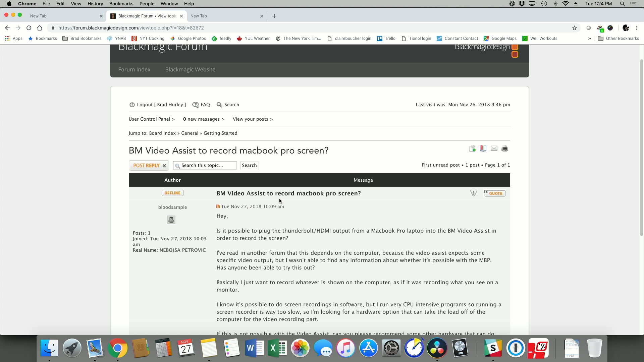Select the Getting Started forum link

tap(220, 133)
